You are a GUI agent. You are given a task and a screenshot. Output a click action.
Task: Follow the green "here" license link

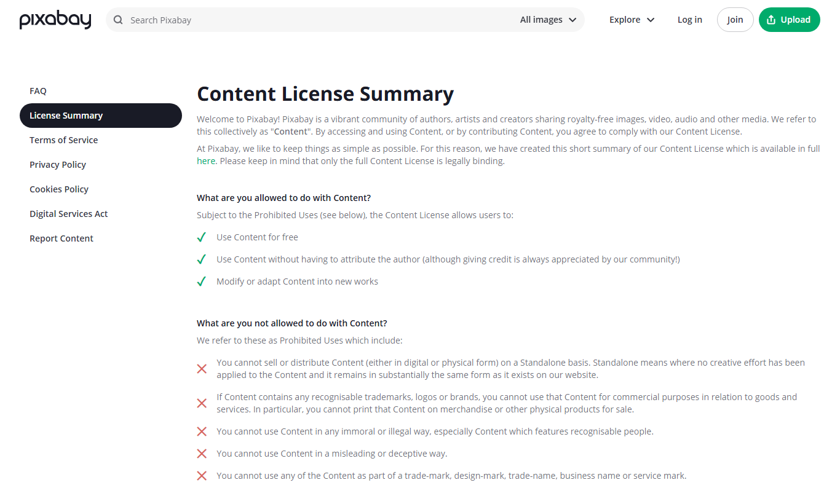tap(206, 161)
